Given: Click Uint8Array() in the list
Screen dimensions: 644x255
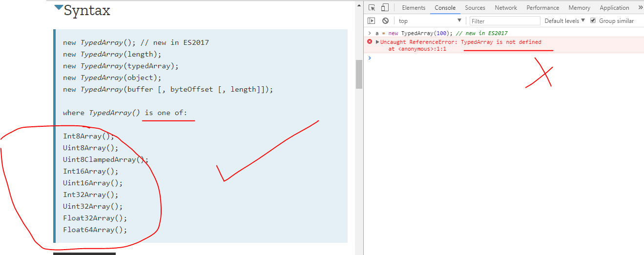Looking at the screenshot, I should (91, 148).
